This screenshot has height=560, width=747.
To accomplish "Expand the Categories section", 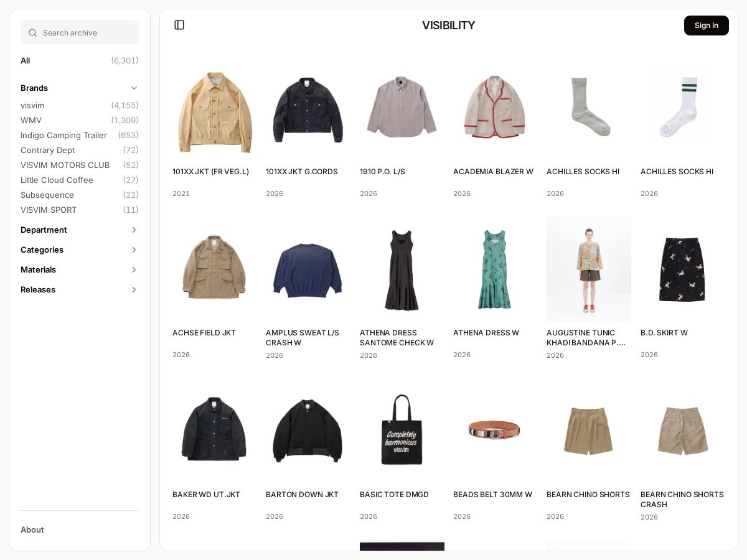I will [80, 250].
